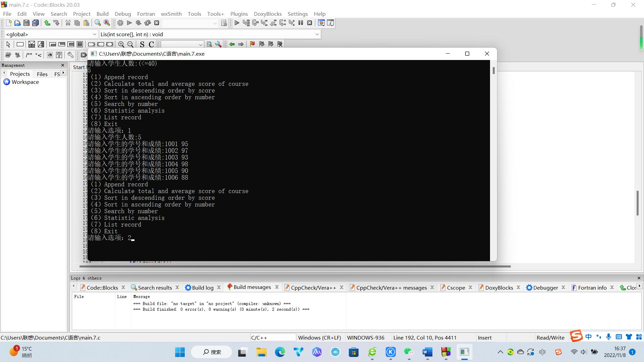644x362 pixels.
Task: Click the Find magnifying glass icon
Action: tap(98, 23)
